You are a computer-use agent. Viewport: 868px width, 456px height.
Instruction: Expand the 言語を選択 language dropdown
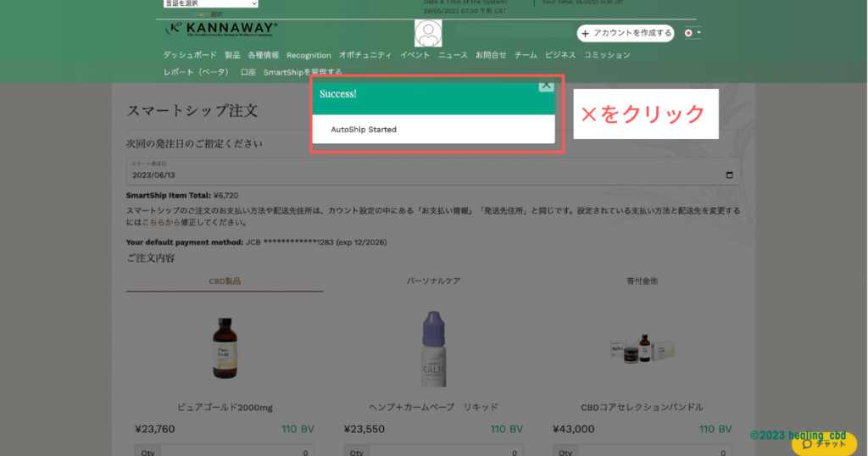[x=210, y=3]
